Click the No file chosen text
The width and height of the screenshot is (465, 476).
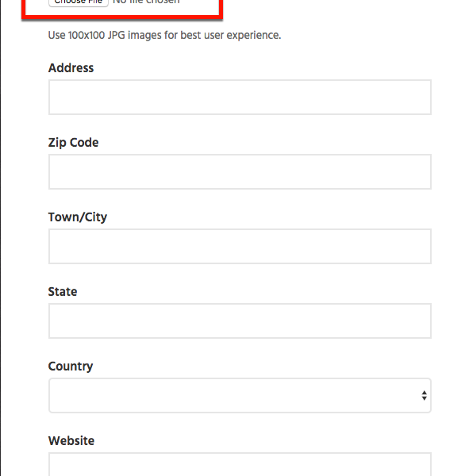(146, 2)
